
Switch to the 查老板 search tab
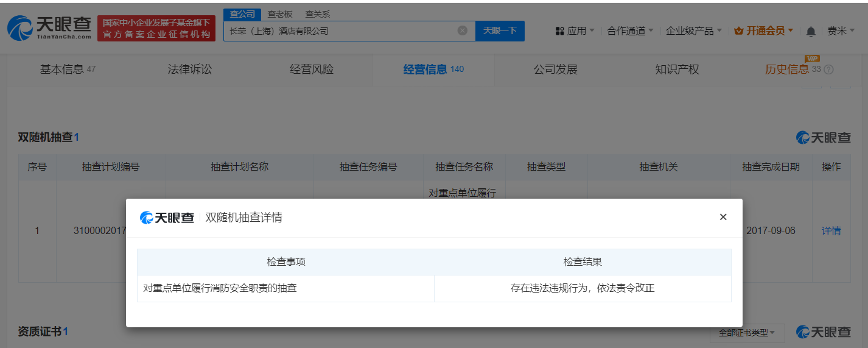tap(279, 14)
